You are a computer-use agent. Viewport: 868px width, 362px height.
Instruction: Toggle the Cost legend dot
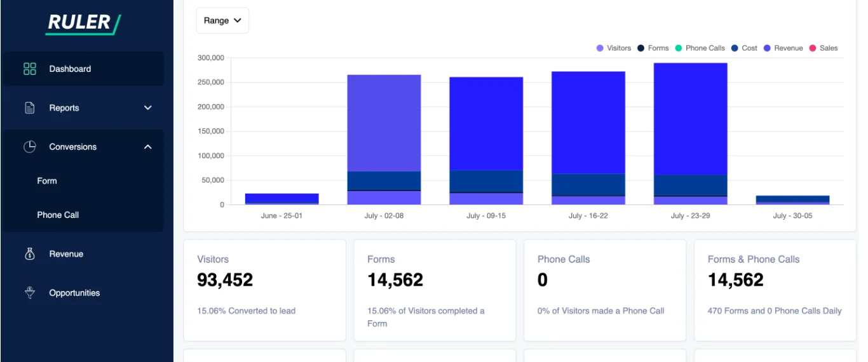click(735, 48)
